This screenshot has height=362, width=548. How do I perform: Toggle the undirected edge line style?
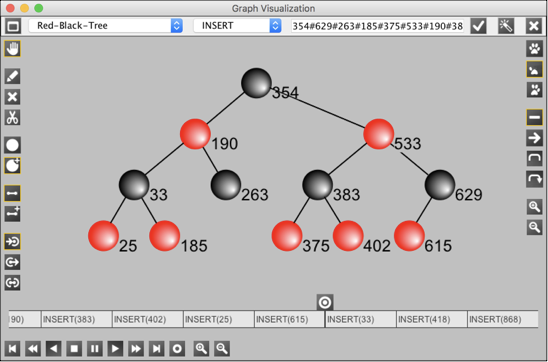(x=535, y=117)
